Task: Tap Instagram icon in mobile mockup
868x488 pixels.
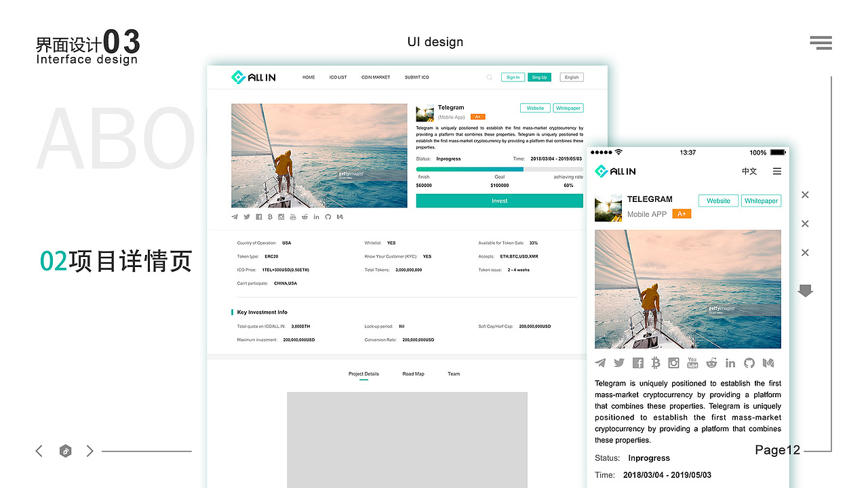Action: click(x=674, y=363)
